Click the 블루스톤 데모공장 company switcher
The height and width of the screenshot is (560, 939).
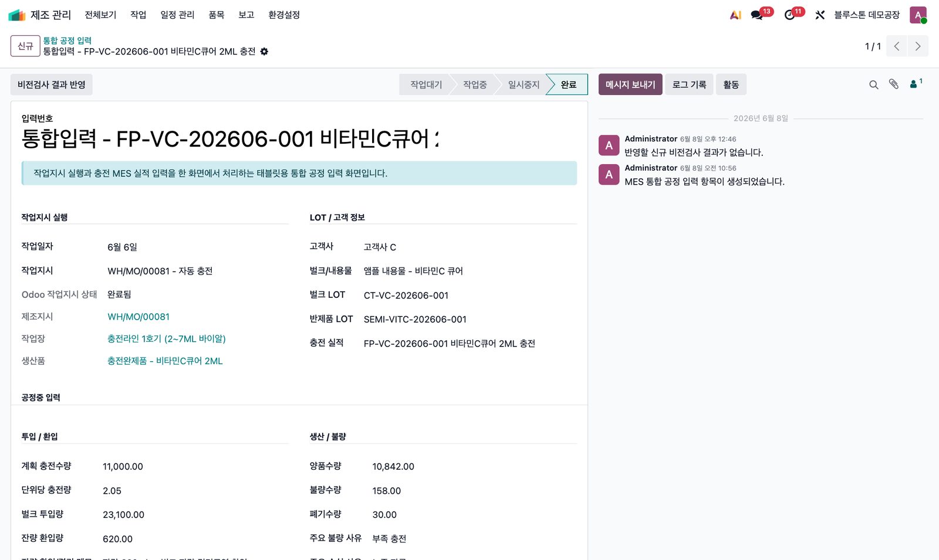tap(867, 15)
